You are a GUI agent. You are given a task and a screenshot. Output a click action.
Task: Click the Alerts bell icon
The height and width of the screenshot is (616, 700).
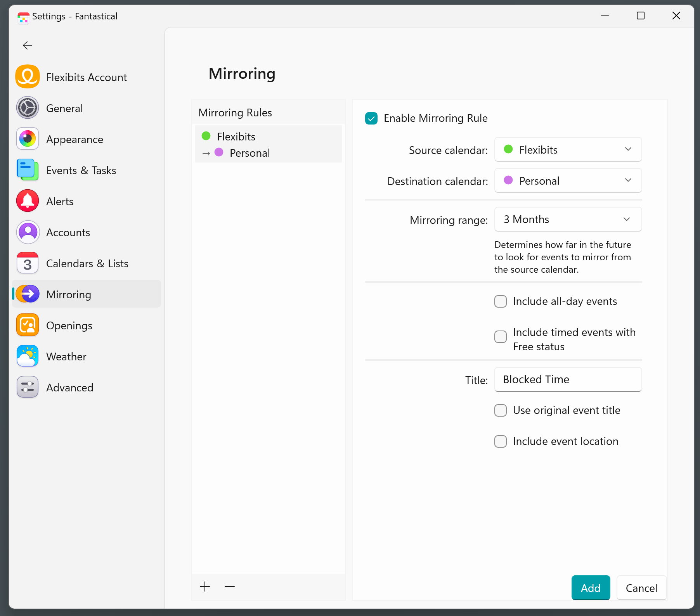28,201
